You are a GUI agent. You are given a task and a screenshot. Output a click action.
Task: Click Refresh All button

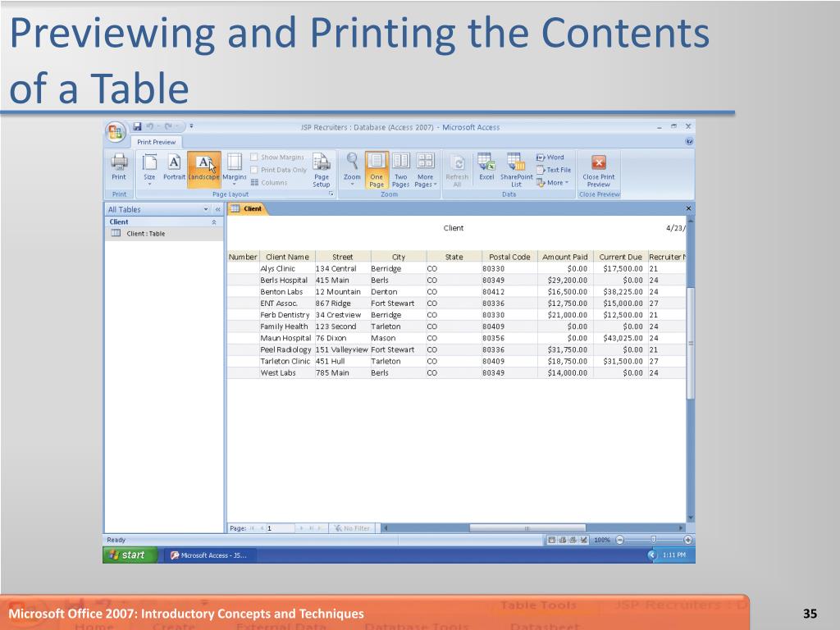click(x=457, y=171)
